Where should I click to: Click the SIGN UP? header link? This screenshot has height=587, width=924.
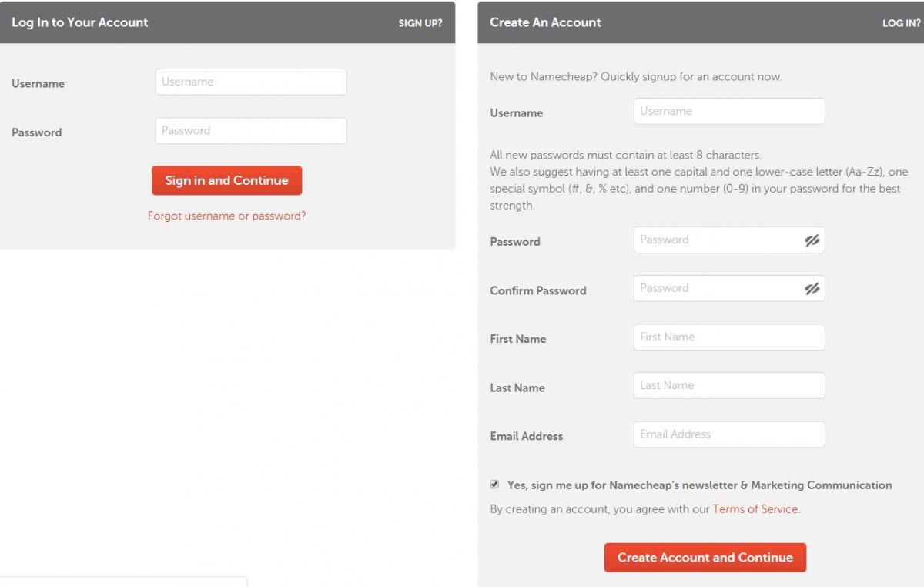point(420,23)
